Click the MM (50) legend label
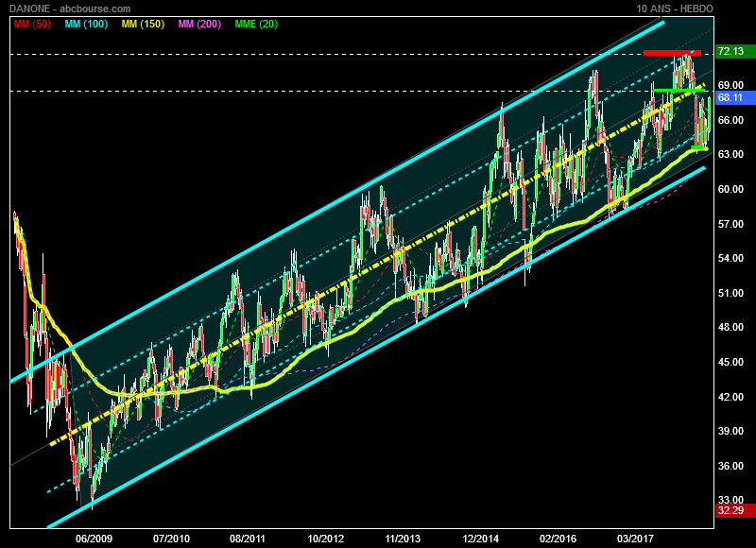 click(x=32, y=25)
